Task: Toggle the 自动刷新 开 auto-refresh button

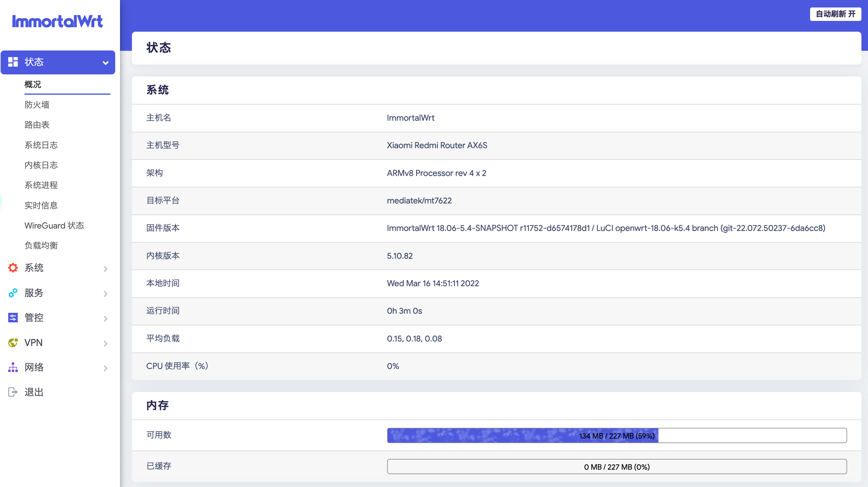Action: (835, 14)
